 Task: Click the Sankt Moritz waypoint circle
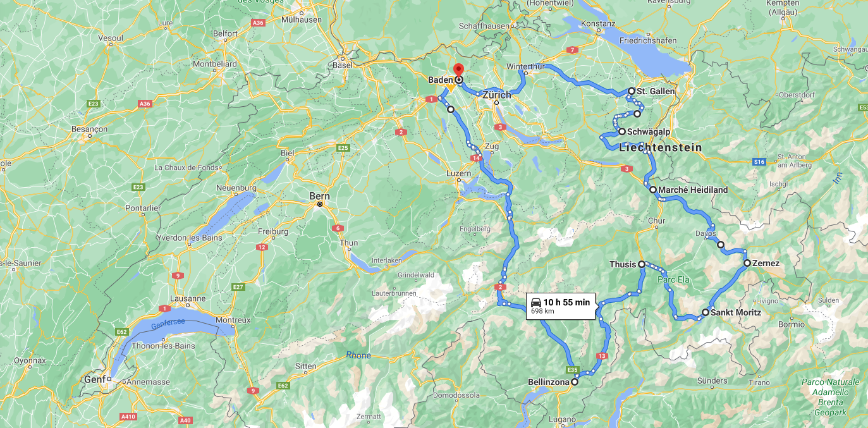click(x=706, y=312)
